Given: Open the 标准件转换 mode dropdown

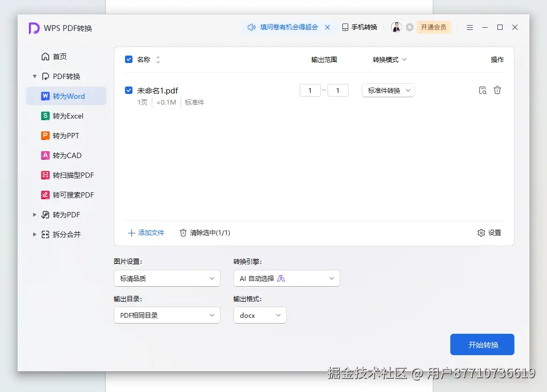Looking at the screenshot, I should pos(388,90).
